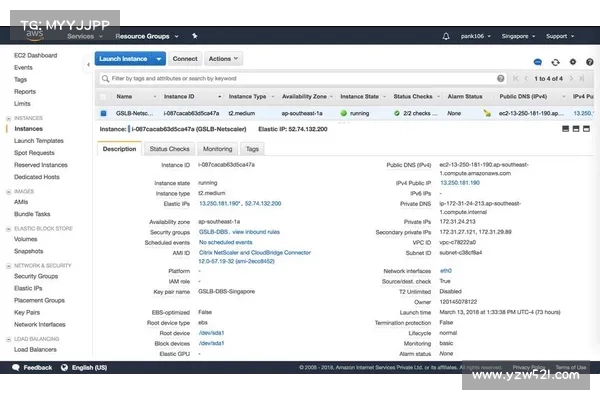Image resolution: width=600 pixels, height=400 pixels.
Task: Open the settings gear for table preferences
Action: click(x=573, y=62)
